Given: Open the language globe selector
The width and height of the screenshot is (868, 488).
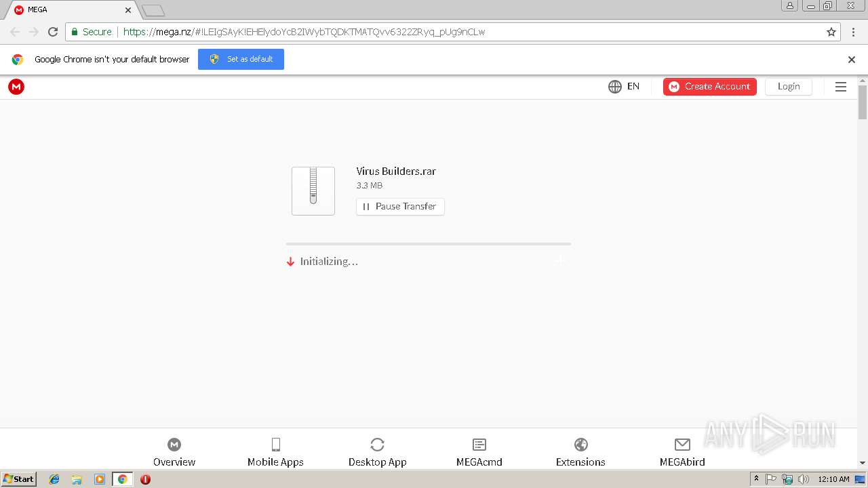Looking at the screenshot, I should click(615, 87).
